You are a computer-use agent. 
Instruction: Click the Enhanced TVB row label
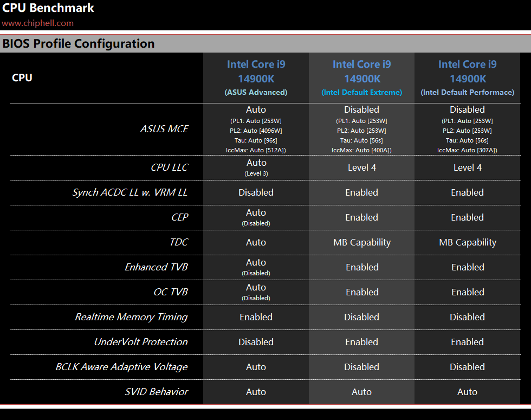(x=156, y=267)
